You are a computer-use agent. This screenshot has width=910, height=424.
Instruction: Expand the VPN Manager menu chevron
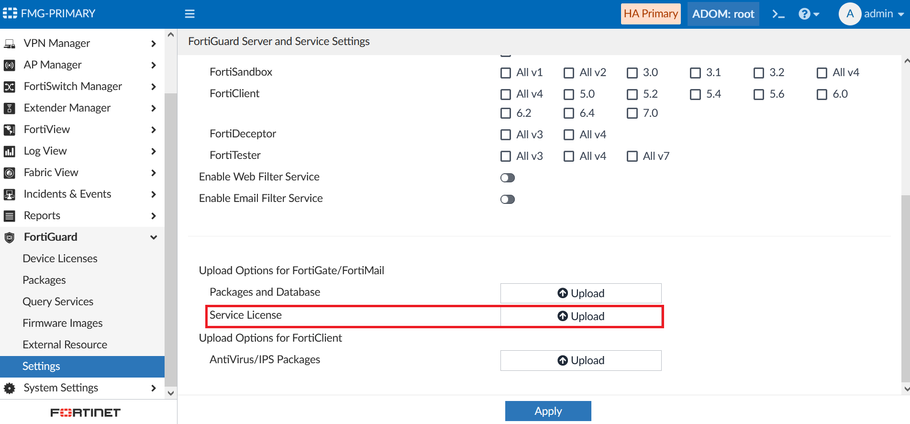153,44
